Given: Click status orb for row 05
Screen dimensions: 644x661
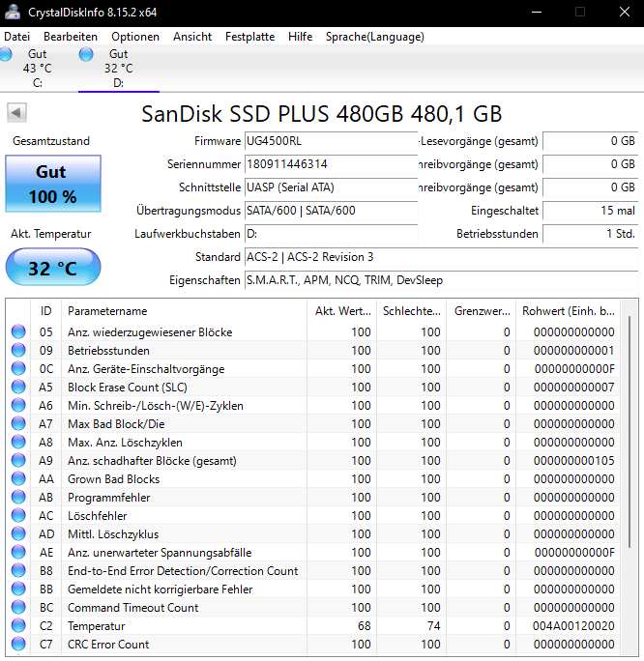Looking at the screenshot, I should pyautogui.click(x=18, y=331).
